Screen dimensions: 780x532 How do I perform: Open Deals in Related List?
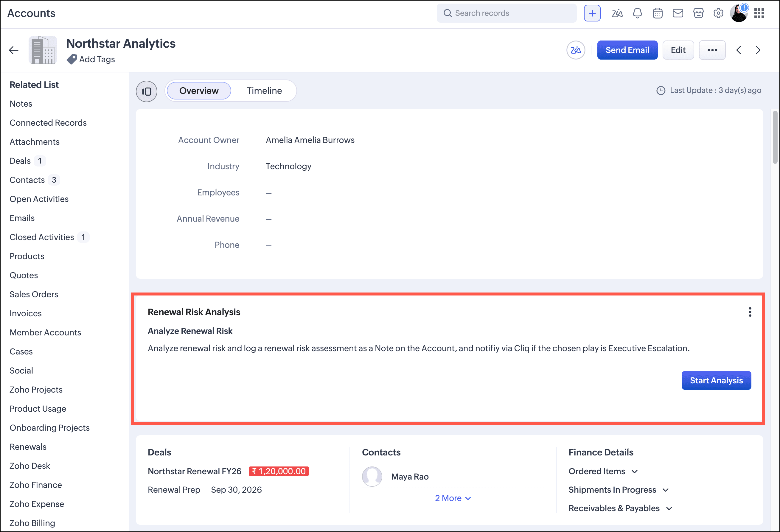click(20, 161)
